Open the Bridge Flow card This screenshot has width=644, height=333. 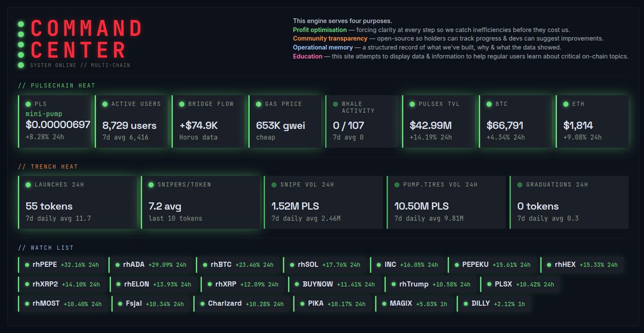pyautogui.click(x=208, y=122)
